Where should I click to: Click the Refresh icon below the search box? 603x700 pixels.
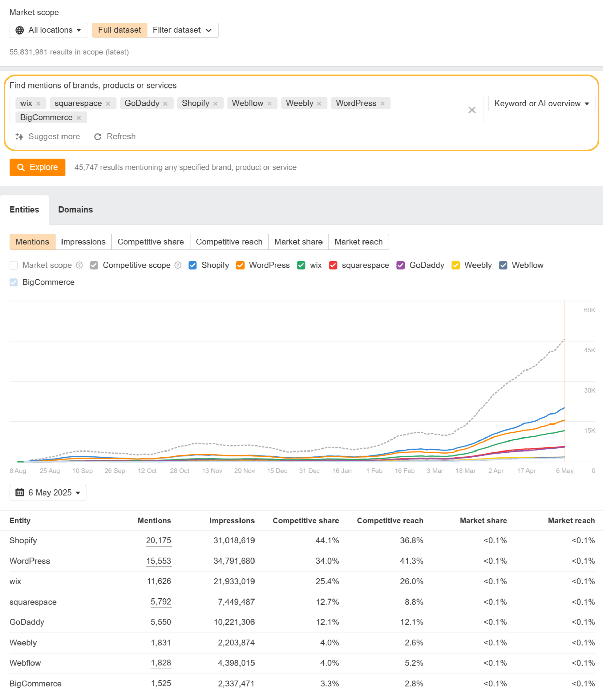coord(98,136)
